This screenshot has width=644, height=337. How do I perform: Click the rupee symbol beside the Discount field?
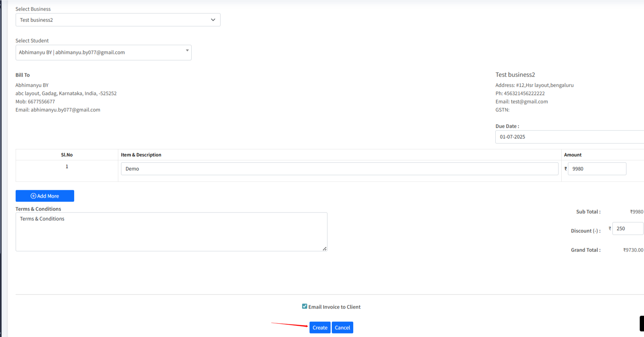tap(610, 228)
